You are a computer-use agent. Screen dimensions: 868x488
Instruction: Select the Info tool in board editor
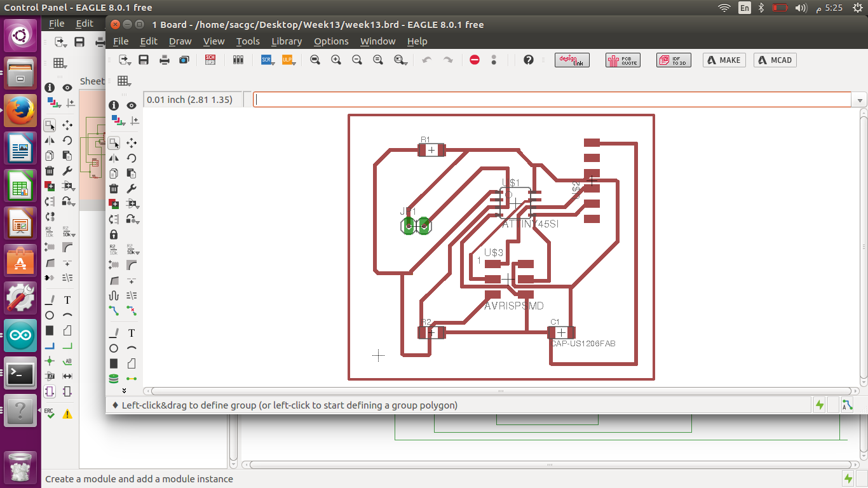(114, 105)
